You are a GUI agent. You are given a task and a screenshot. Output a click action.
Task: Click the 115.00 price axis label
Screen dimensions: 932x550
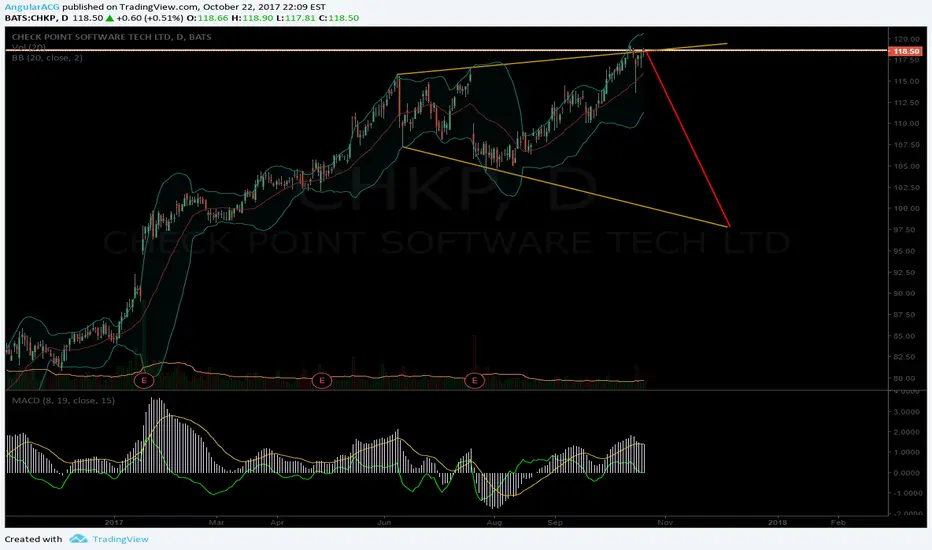(906, 81)
